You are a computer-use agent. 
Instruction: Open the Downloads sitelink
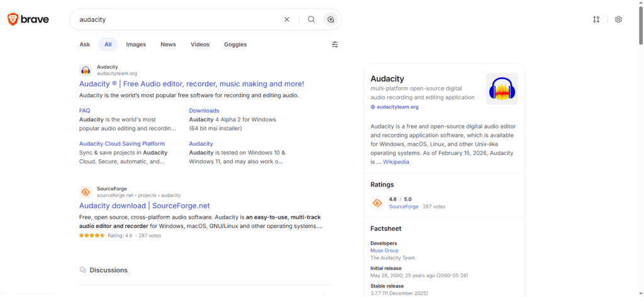[x=204, y=111]
